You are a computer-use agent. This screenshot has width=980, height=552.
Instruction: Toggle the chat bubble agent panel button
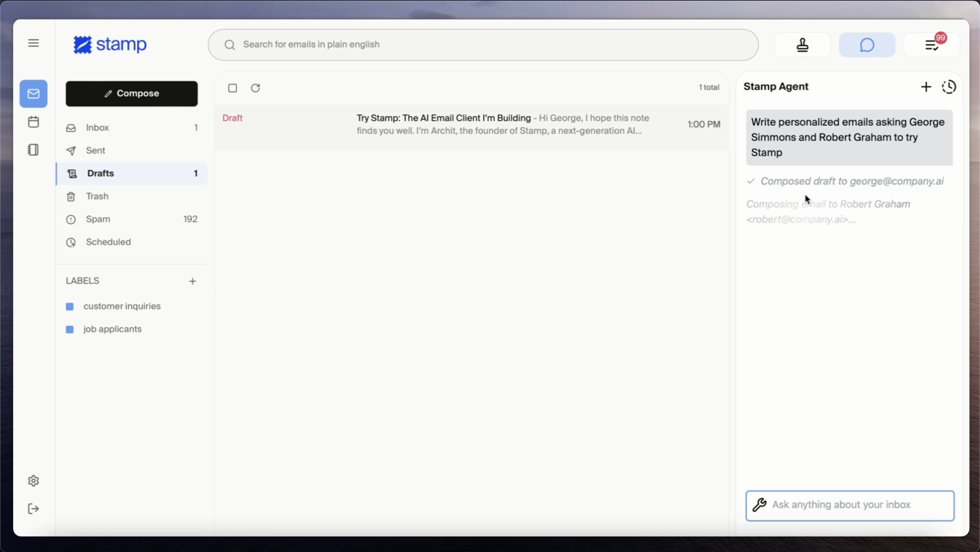coord(867,45)
